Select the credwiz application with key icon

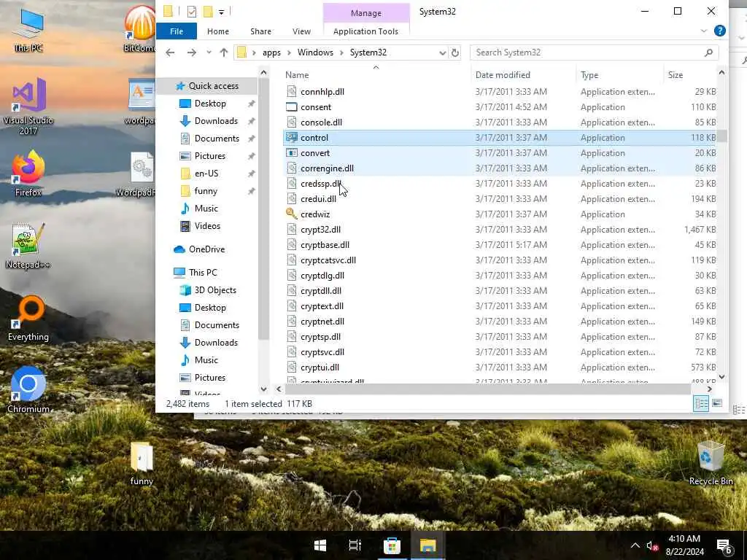[x=315, y=214]
